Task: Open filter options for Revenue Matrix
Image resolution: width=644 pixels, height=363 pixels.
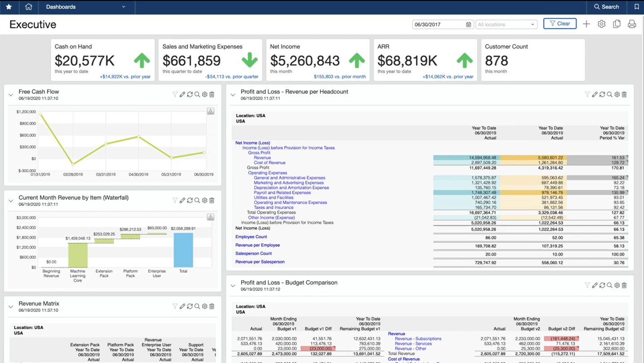Action: [175, 306]
